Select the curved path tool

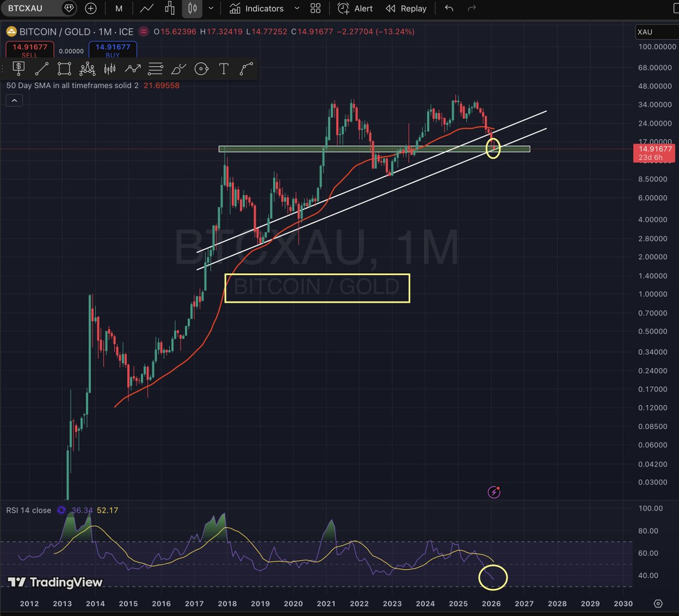(246, 69)
